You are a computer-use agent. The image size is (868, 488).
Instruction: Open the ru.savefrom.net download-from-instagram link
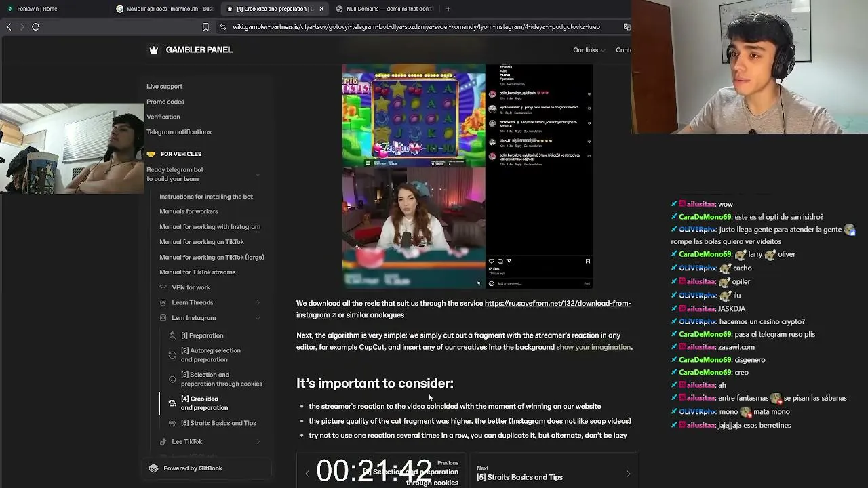[463, 309]
